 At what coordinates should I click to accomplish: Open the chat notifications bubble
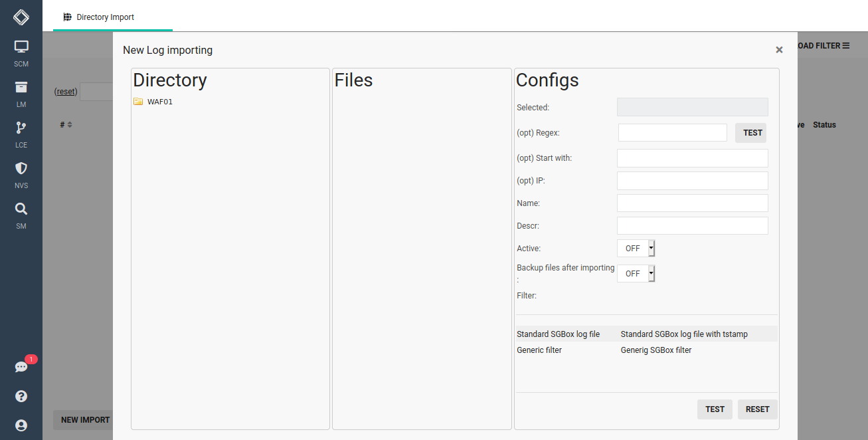tap(21, 366)
